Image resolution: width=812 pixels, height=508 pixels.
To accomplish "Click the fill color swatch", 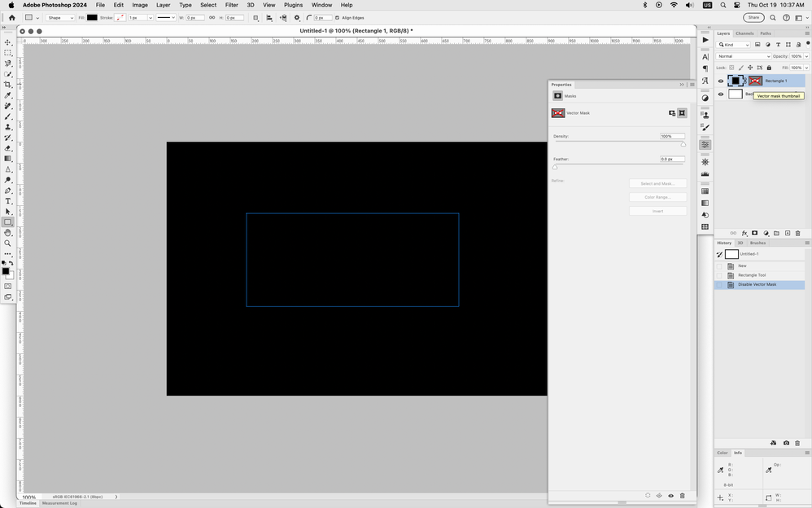I will [92, 18].
